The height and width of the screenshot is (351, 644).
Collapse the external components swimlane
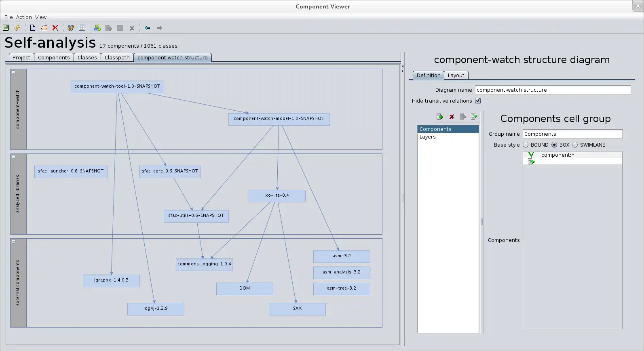13,242
